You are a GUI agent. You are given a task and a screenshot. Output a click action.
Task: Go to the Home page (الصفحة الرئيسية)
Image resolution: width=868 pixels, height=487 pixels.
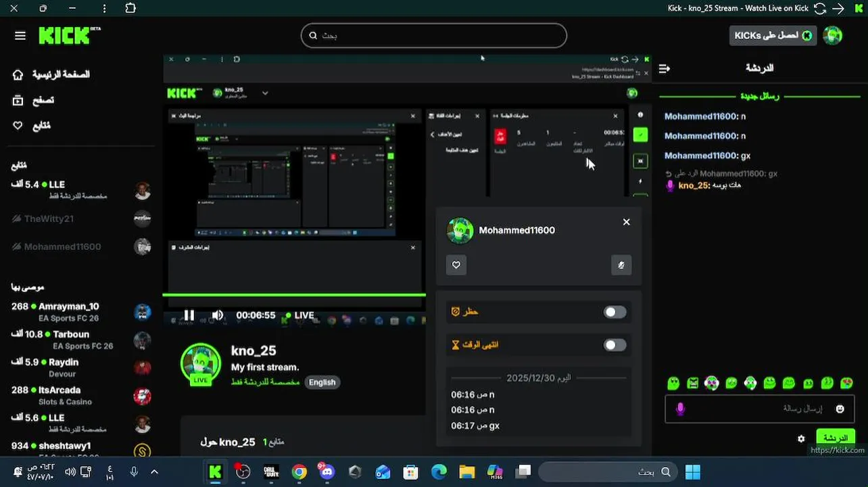[x=51, y=74]
